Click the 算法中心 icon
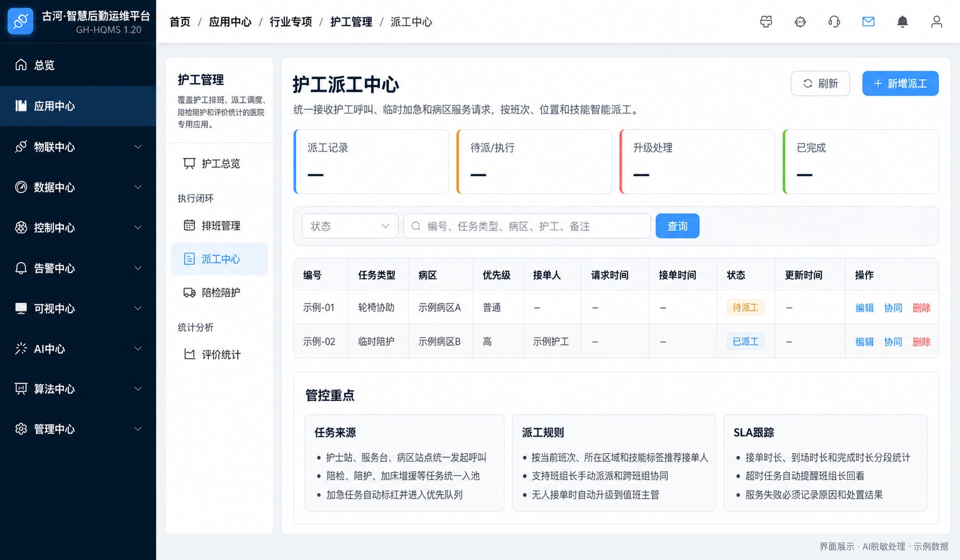 (21, 389)
